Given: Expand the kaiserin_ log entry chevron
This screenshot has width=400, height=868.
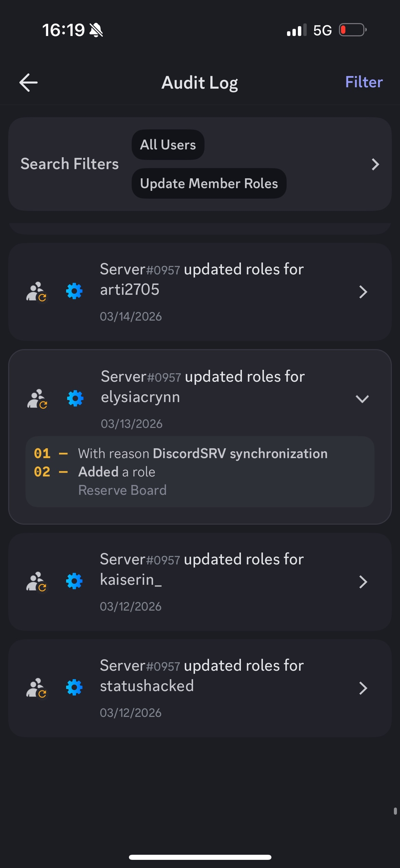Looking at the screenshot, I should coord(363,582).
